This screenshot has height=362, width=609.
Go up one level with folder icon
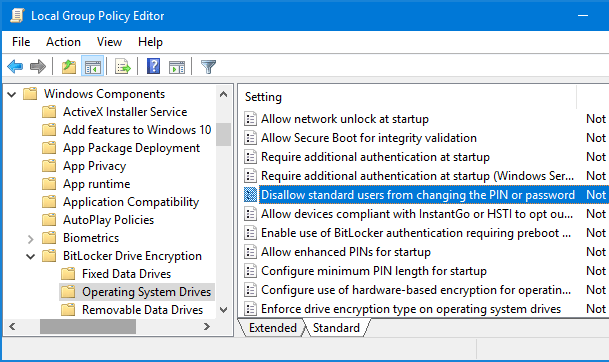point(69,66)
